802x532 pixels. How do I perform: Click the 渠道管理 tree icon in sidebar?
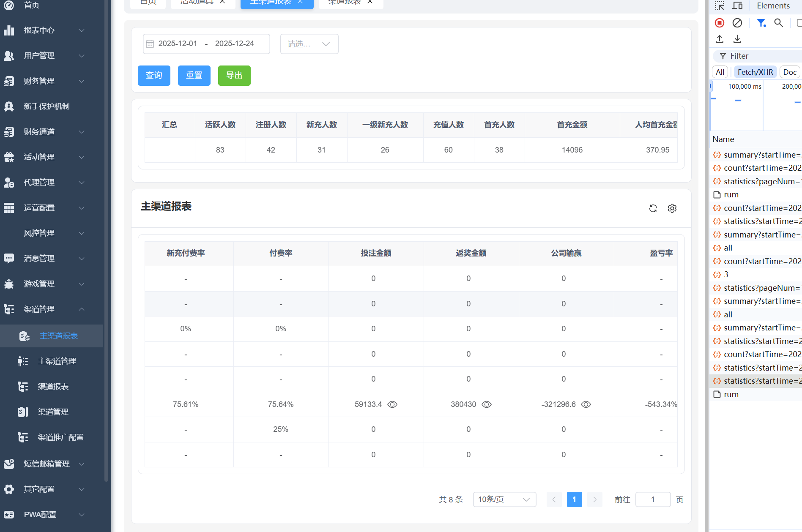[9, 309]
